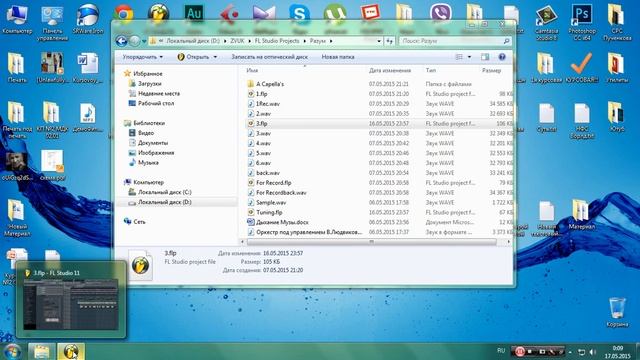Open the Компьютер desktop icon
This screenshot has height=360, width=640.
pyautogui.click(x=17, y=19)
